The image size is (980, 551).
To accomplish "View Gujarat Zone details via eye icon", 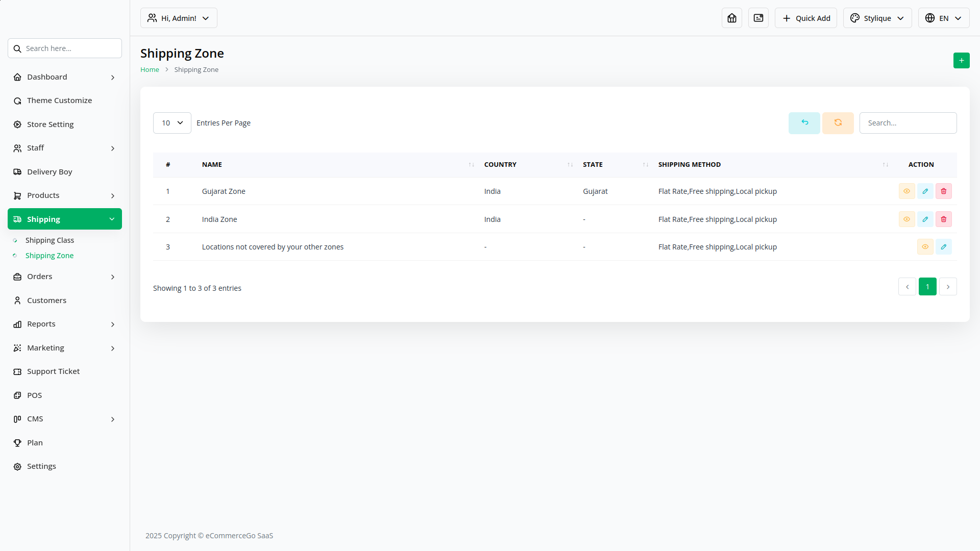I will (x=906, y=191).
